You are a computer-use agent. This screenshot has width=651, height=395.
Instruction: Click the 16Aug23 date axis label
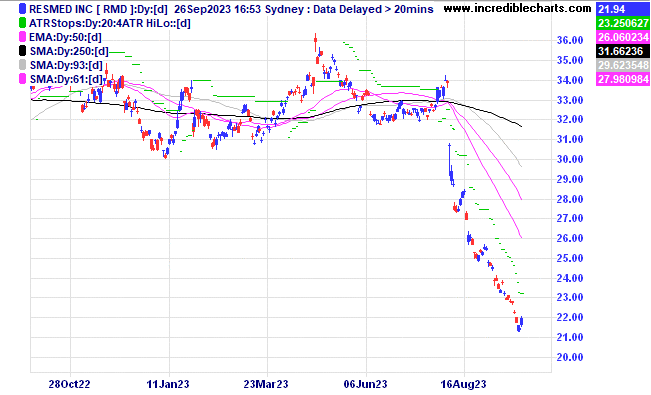tap(463, 384)
